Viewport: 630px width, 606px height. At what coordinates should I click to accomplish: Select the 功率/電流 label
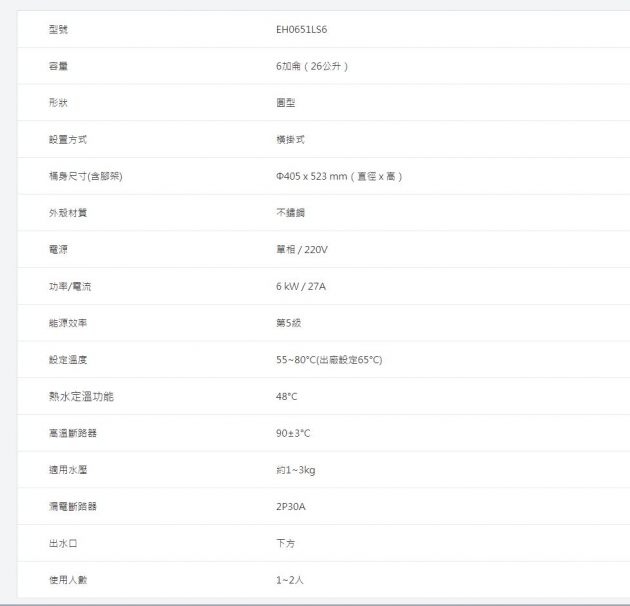coord(68,287)
